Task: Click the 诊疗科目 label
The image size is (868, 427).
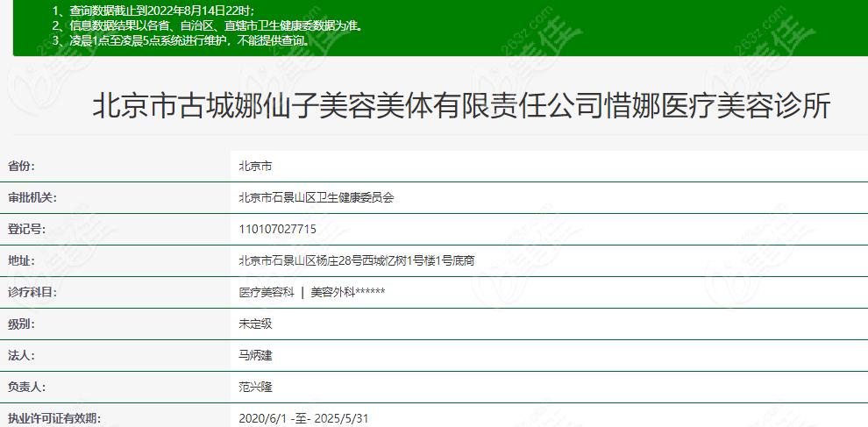Action: (x=32, y=292)
